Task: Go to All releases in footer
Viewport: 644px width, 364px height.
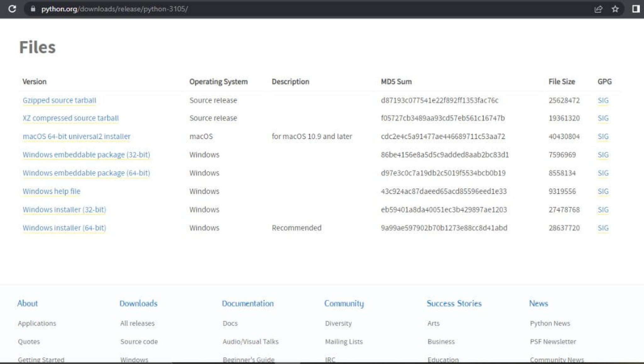Action: pos(137,323)
